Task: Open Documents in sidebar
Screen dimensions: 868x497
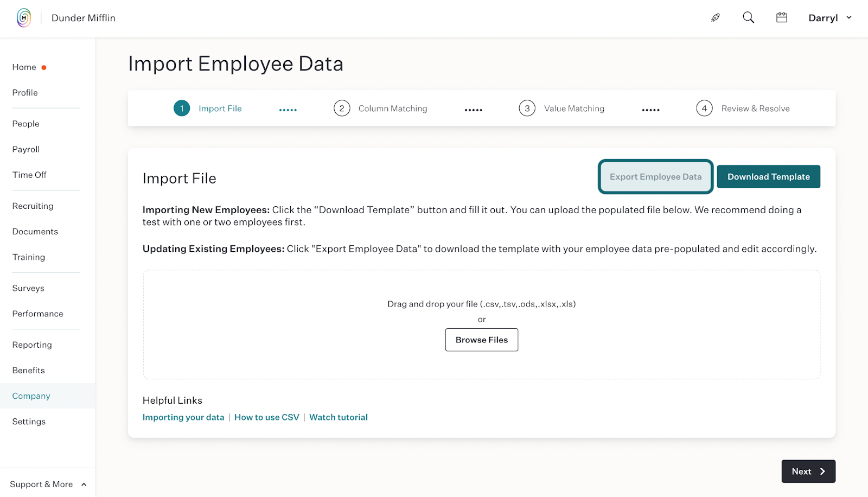Action: [35, 232]
